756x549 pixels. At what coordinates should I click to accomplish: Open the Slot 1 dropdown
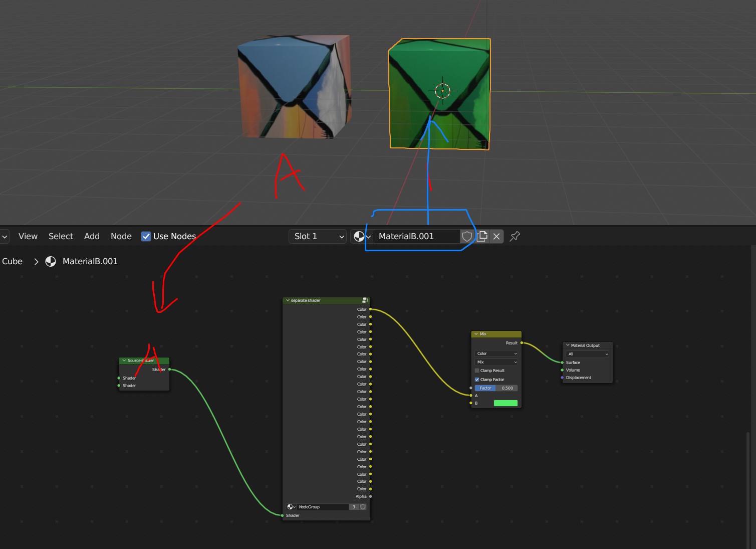click(318, 236)
